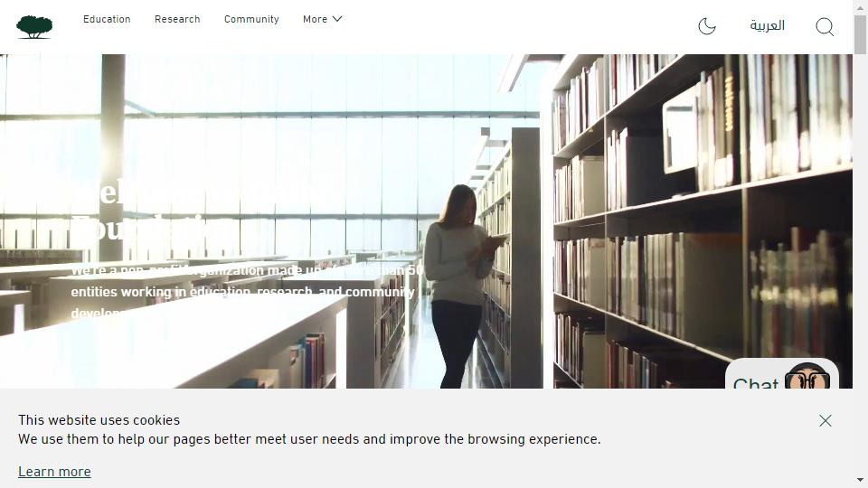Click the green tree logo

coord(34,27)
